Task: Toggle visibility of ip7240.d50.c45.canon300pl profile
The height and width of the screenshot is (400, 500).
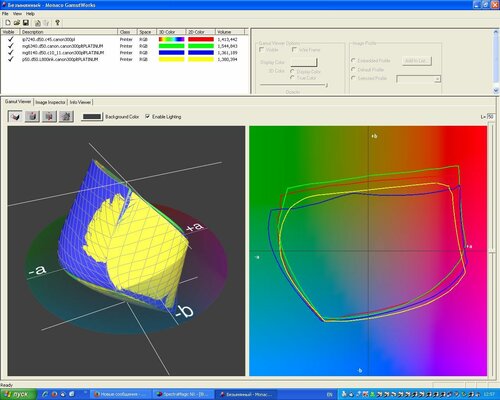Action: pyautogui.click(x=11, y=39)
